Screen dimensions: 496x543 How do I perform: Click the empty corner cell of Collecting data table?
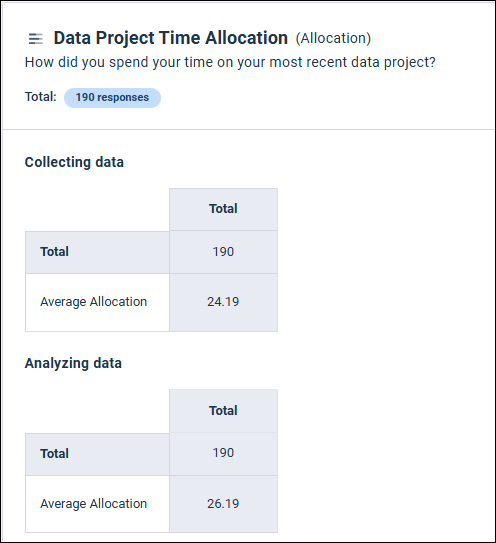[x=97, y=210]
